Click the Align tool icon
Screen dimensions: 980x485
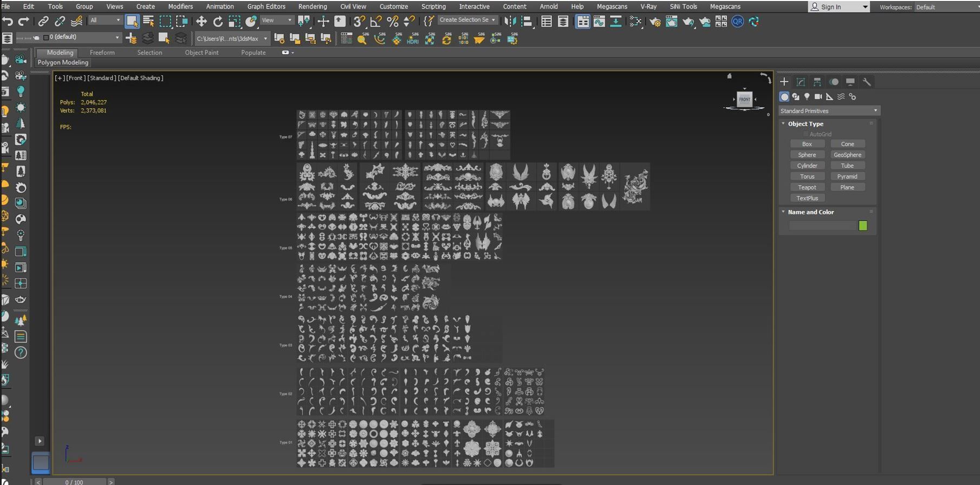tap(526, 21)
